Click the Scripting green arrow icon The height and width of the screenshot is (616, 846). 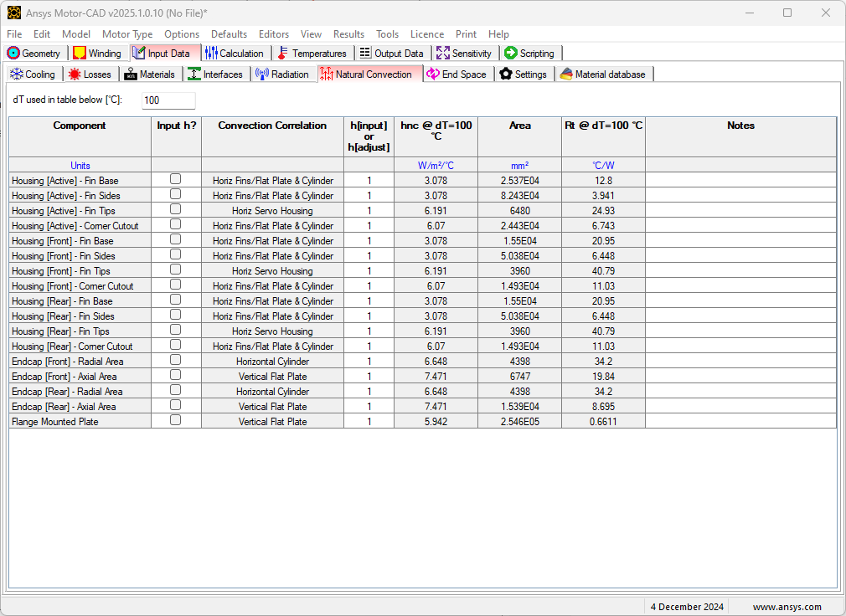click(x=510, y=53)
